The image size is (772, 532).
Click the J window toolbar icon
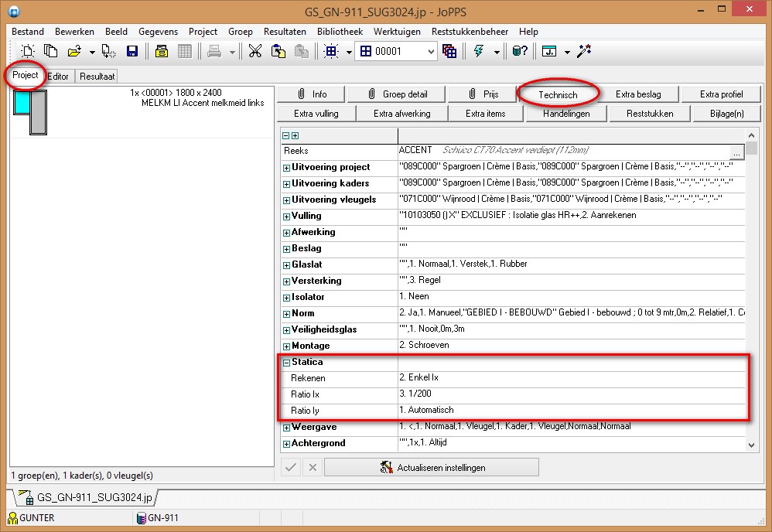[549, 51]
